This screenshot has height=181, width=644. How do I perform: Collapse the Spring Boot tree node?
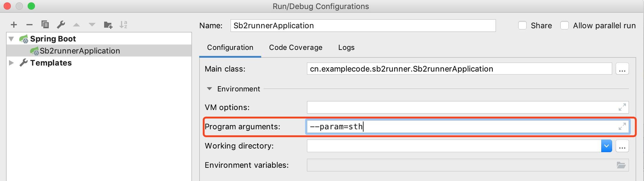tap(11, 39)
